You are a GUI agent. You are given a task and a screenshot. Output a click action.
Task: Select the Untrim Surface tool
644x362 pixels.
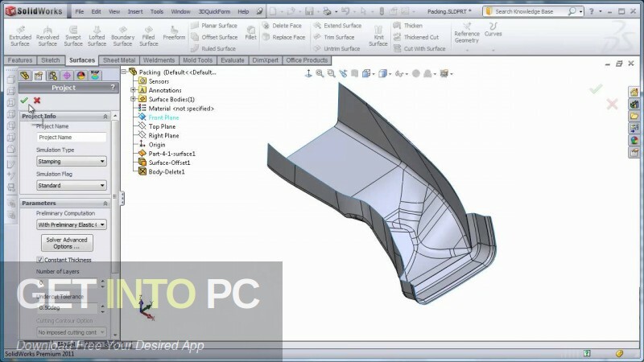click(x=336, y=48)
